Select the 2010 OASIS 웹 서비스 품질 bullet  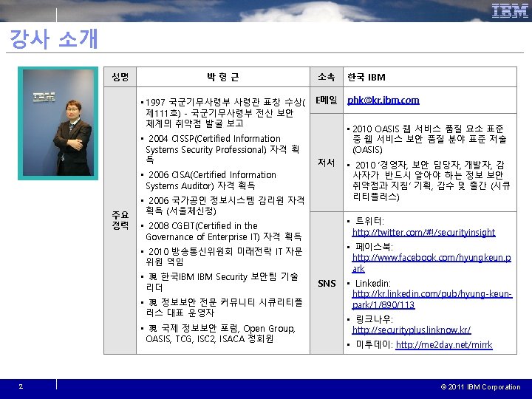point(427,139)
